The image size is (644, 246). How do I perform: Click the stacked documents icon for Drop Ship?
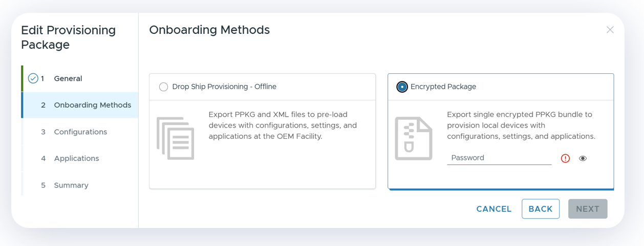coord(176,138)
